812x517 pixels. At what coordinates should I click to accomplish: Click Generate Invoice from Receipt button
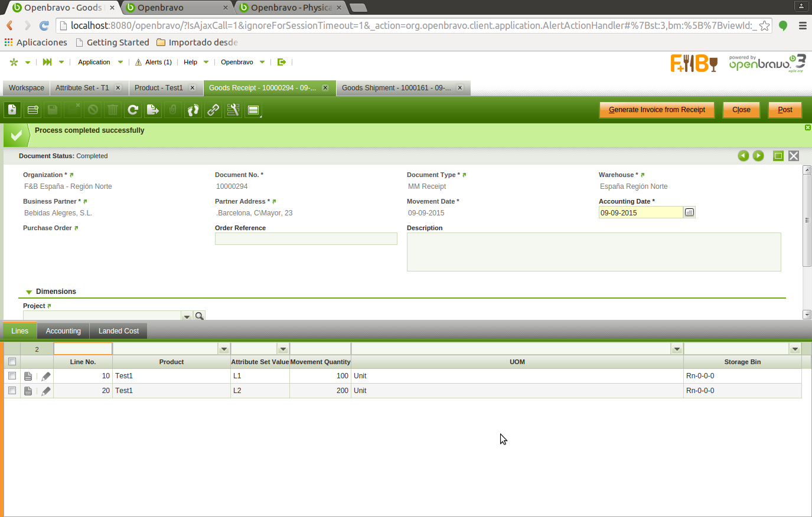coord(657,110)
